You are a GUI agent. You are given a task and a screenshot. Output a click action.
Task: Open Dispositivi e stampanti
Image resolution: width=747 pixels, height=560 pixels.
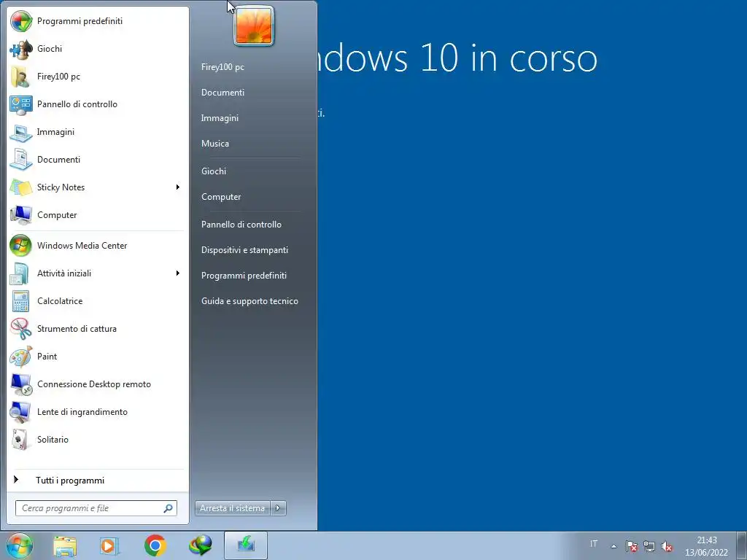(x=244, y=250)
